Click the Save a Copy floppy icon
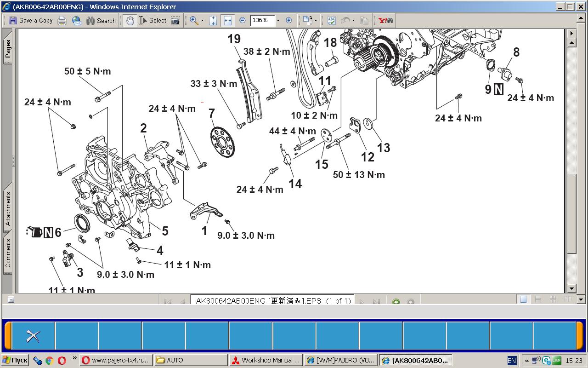 [13, 21]
